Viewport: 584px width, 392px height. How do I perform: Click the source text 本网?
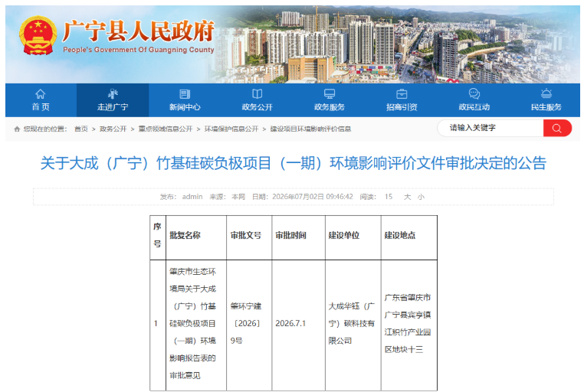click(x=238, y=197)
